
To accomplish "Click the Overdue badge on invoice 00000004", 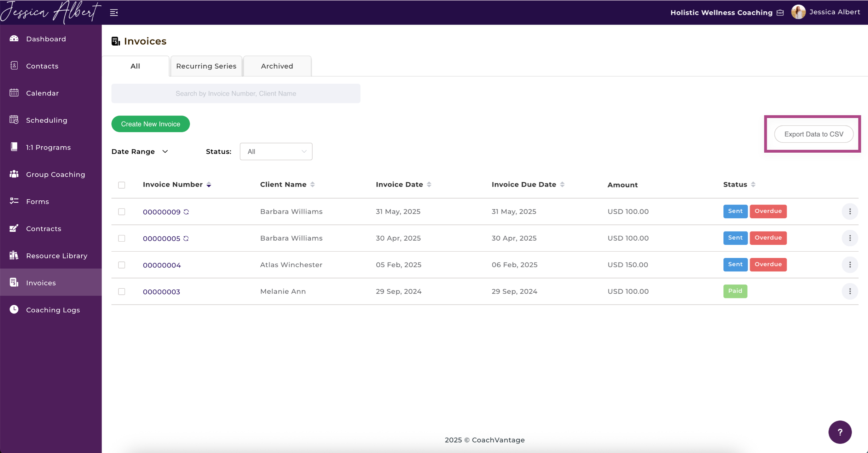I will [768, 265].
